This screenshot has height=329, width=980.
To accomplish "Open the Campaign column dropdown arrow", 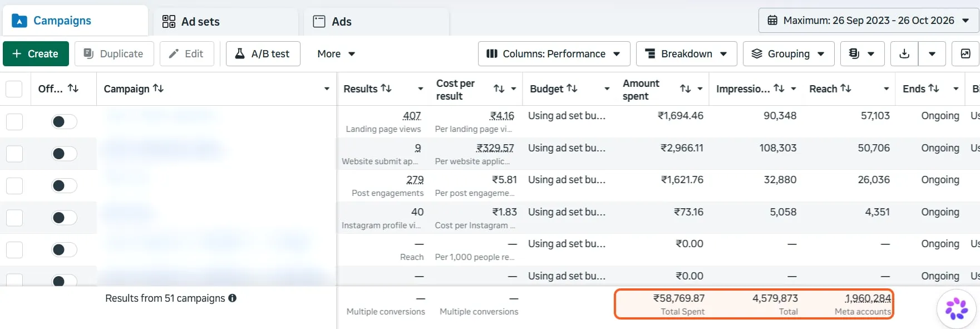I will 327,89.
